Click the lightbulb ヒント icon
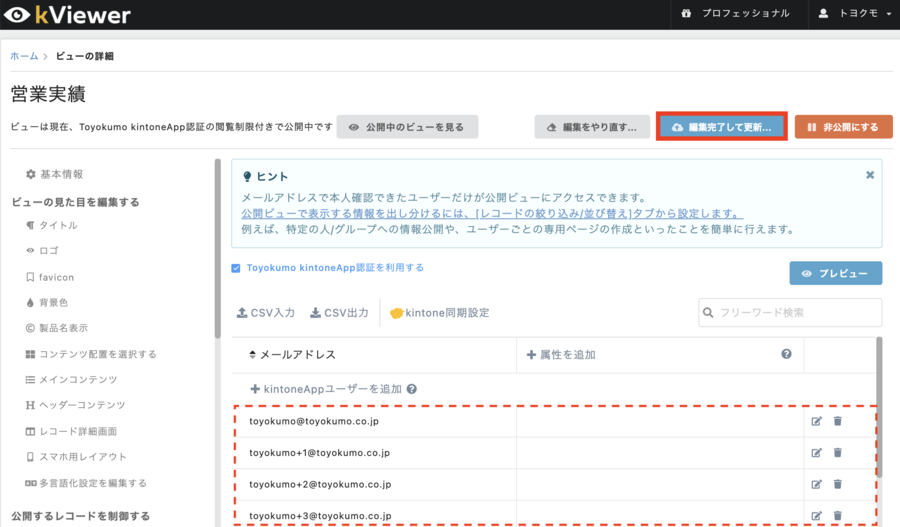900x527 pixels. pos(247,176)
